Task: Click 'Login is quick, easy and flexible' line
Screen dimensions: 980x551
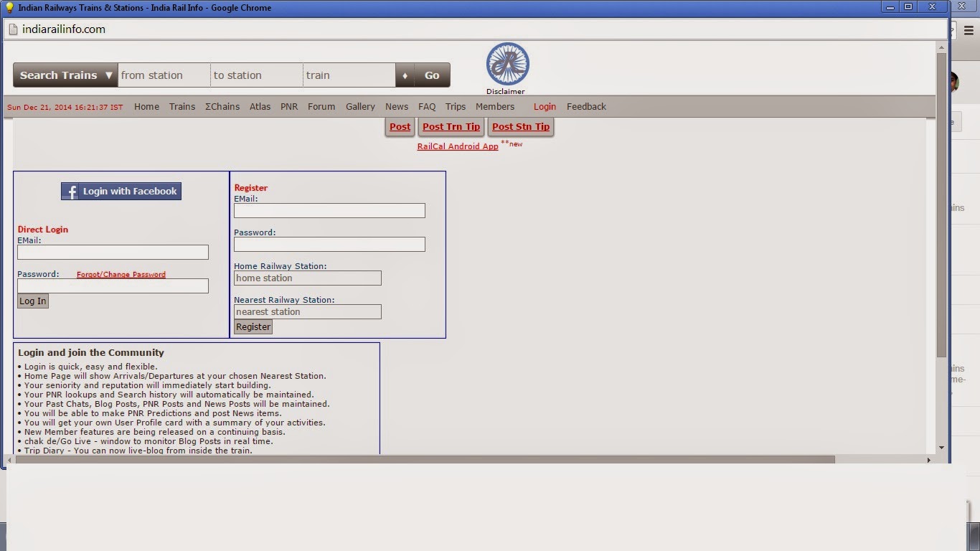Action: point(88,367)
